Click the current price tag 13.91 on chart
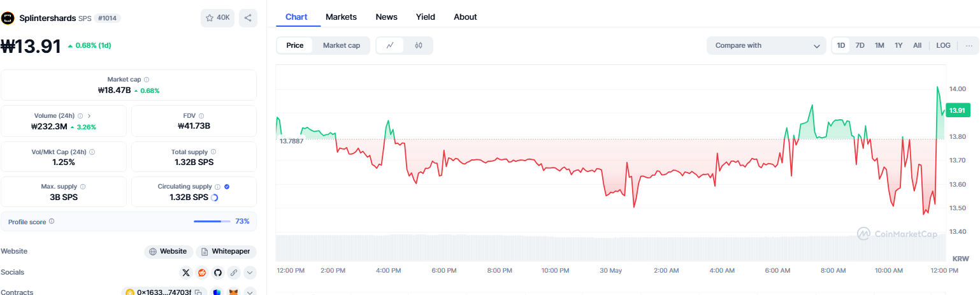The image size is (980, 295). click(958, 110)
